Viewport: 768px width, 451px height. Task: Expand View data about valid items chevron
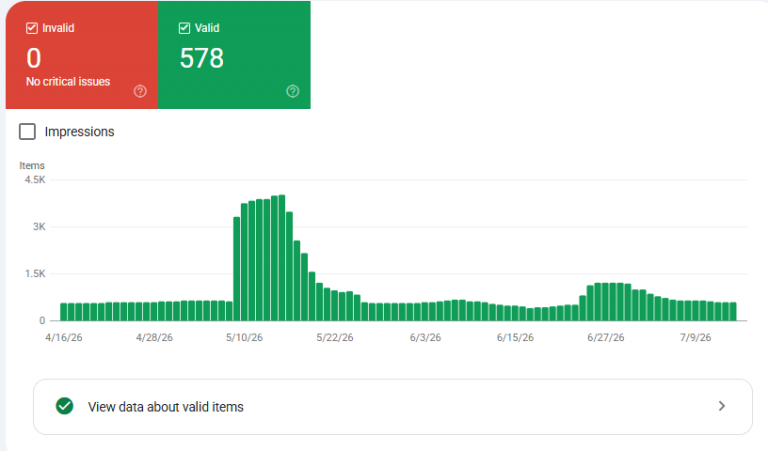(x=721, y=406)
